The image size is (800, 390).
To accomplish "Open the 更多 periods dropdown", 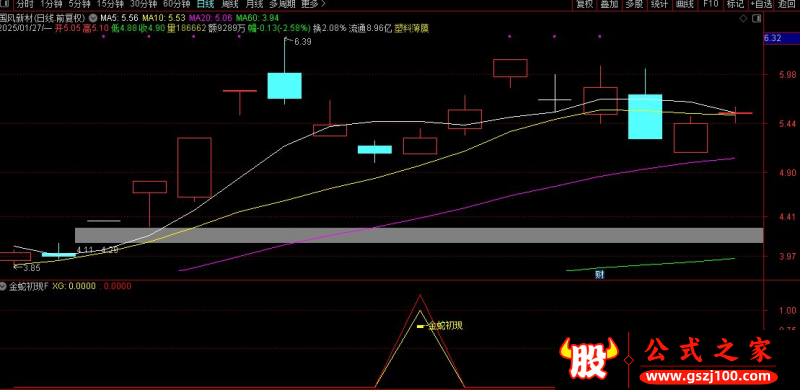I will [x=313, y=5].
